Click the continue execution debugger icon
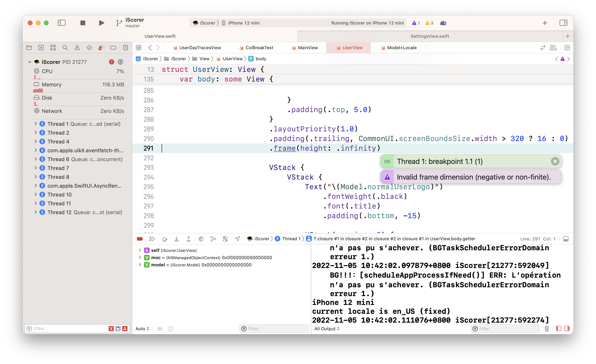The height and width of the screenshot is (364, 596). click(152, 239)
